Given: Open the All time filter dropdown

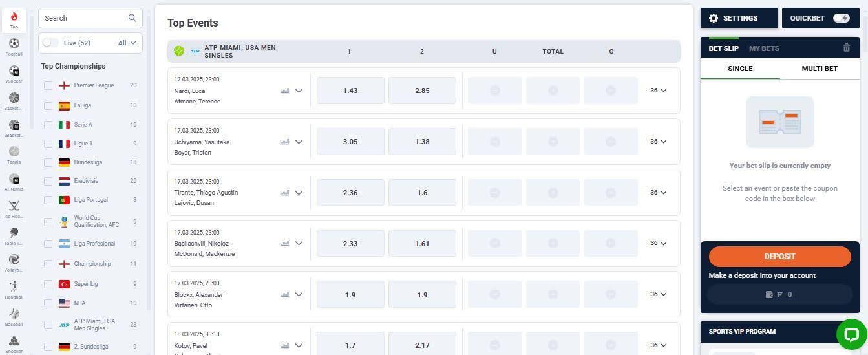Looking at the screenshot, I should pyautogui.click(x=127, y=43).
